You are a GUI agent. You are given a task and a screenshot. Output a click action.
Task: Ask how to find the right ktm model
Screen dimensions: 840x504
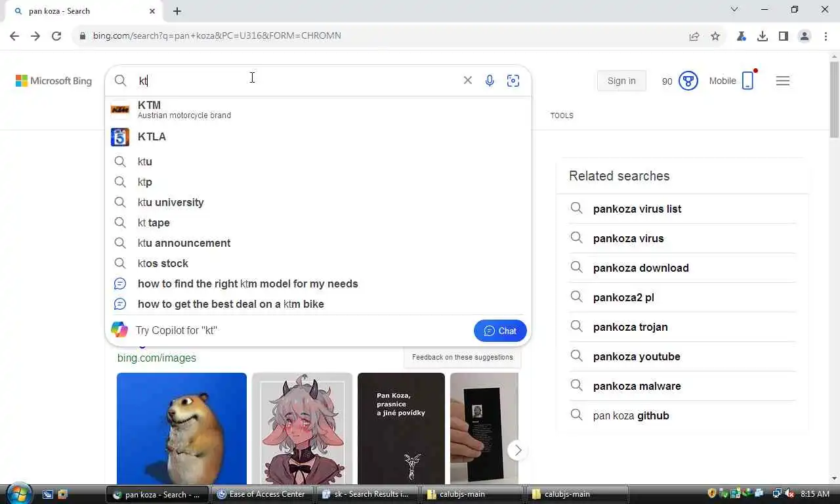[x=318, y=283]
